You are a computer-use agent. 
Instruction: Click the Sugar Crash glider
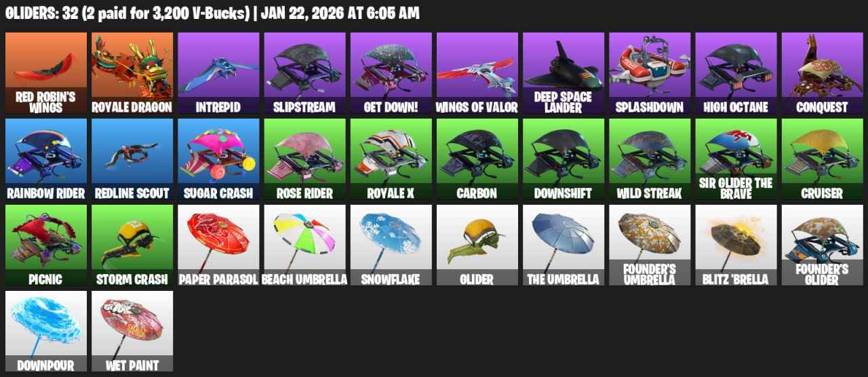[x=218, y=159]
